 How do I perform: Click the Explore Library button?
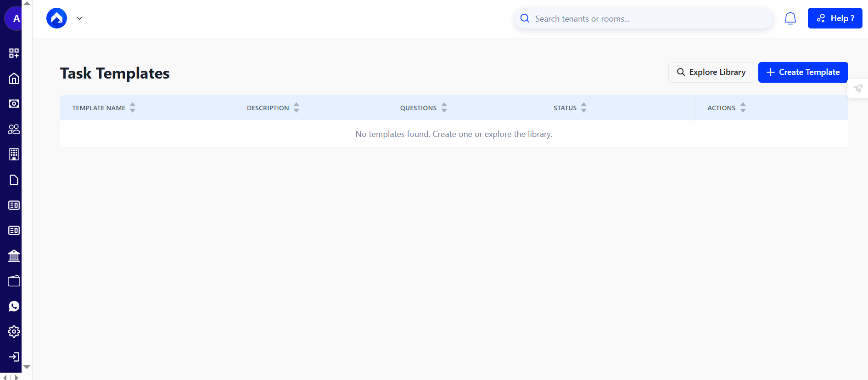[711, 72]
